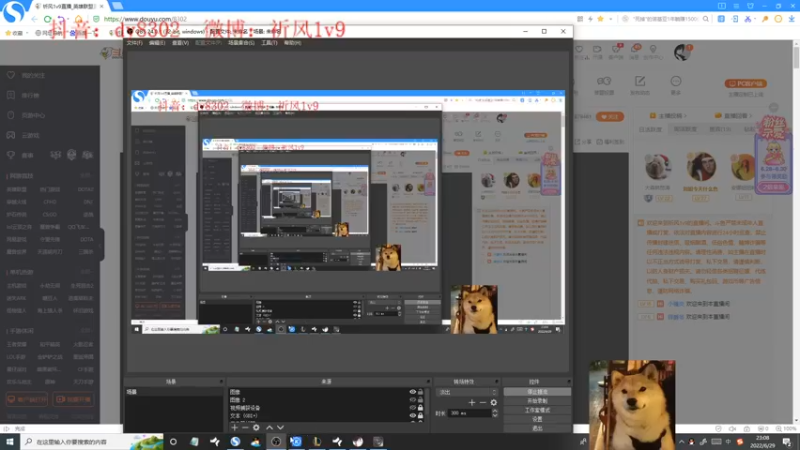The height and width of the screenshot is (450, 800).
Task: Click orange 关注 follow button
Action: (610, 117)
